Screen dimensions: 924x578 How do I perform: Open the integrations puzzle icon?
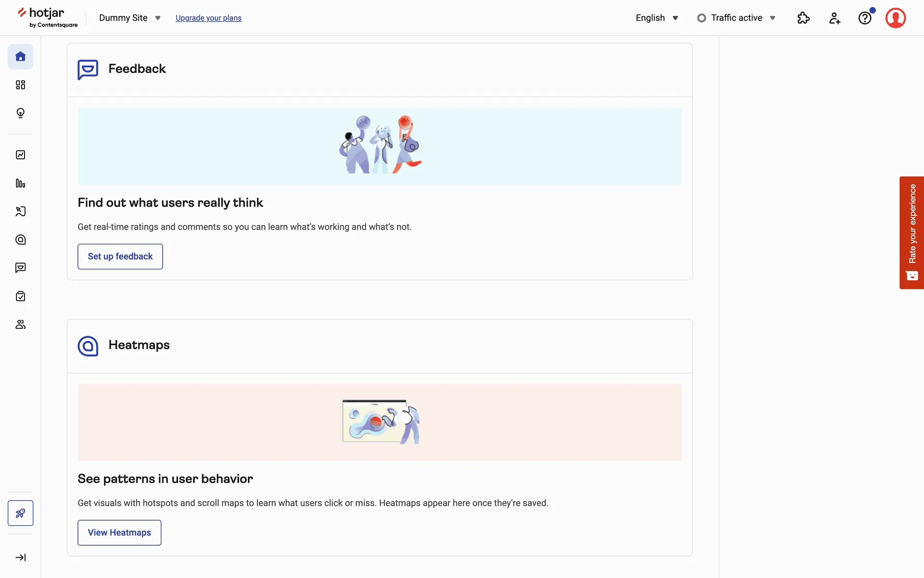tap(803, 18)
